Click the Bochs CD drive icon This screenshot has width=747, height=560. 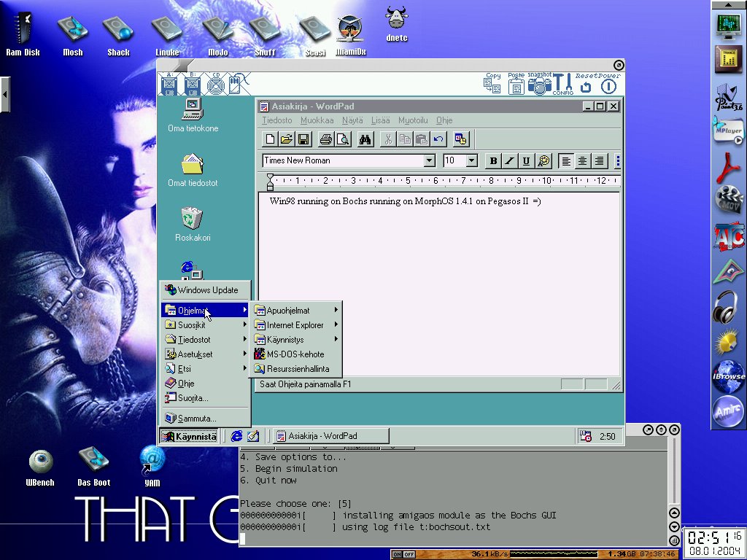215,85
